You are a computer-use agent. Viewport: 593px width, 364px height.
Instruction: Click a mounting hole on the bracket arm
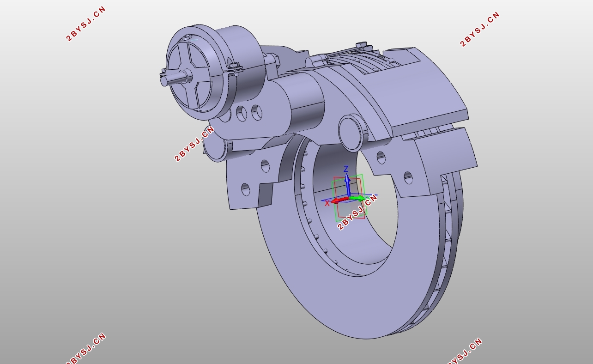266,166
